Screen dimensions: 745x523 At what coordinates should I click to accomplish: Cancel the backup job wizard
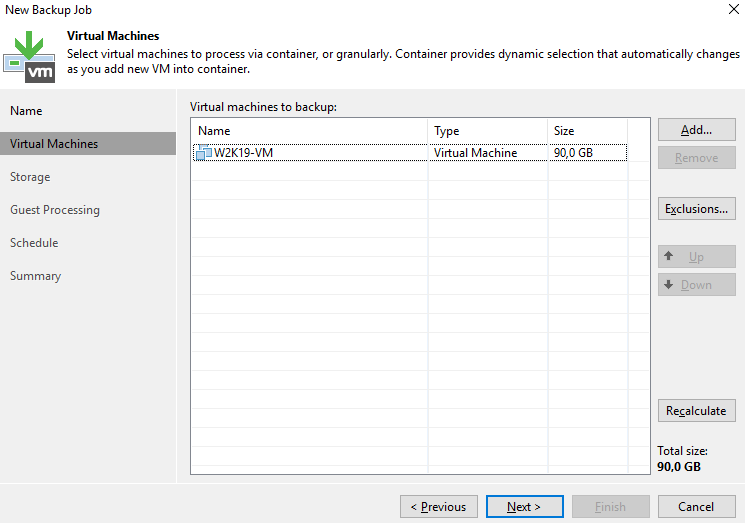tap(697, 507)
